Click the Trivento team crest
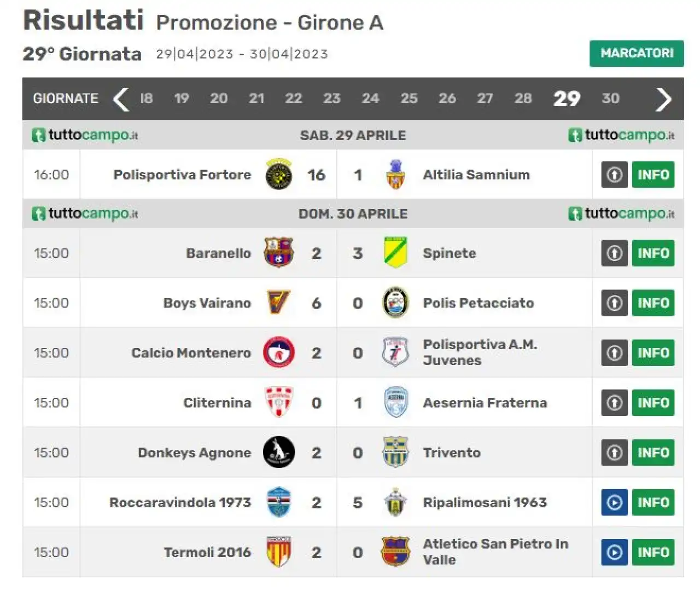700x591 pixels. (x=395, y=453)
